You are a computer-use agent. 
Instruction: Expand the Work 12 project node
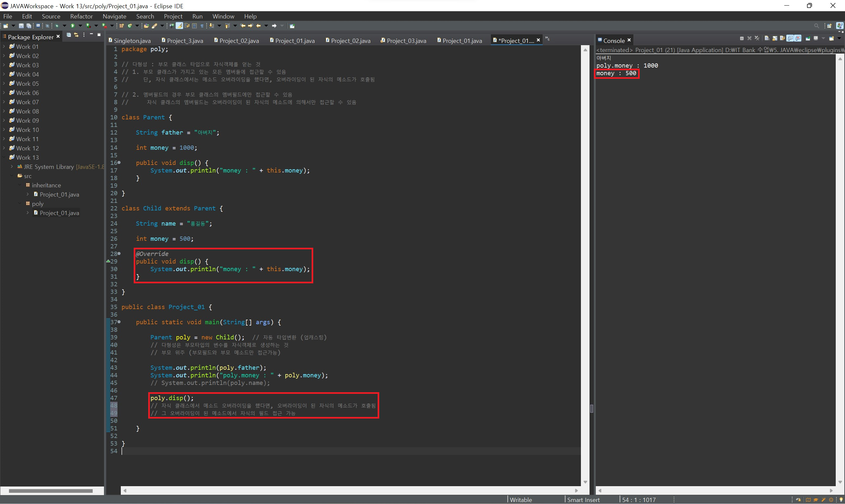coord(4,148)
